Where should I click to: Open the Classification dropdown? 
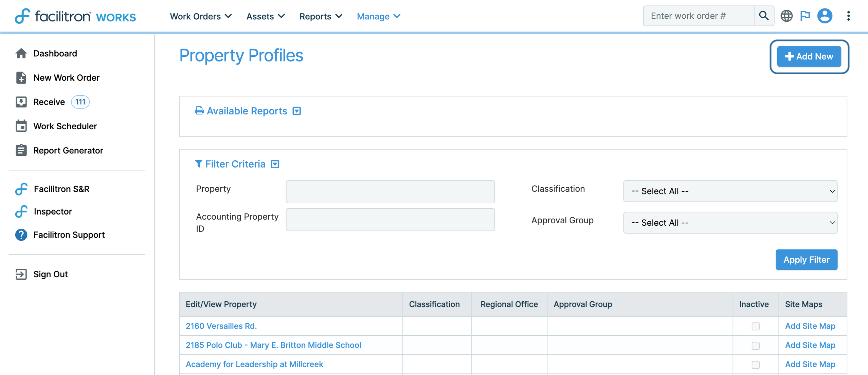coord(730,191)
